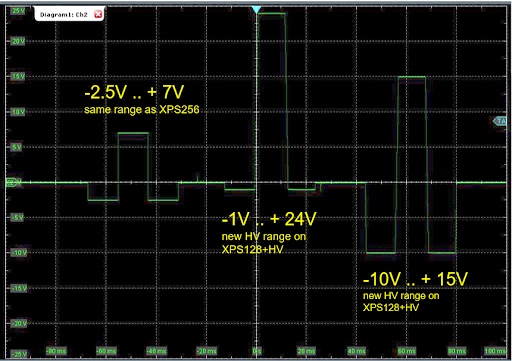512x361 pixels.
Task: Click the 20 V vertical scale label
Action: point(18,41)
